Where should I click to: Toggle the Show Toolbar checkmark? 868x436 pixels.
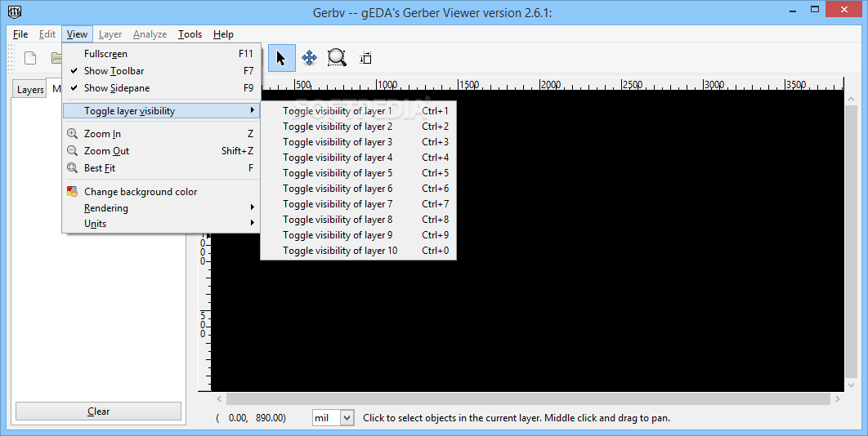tap(74, 71)
